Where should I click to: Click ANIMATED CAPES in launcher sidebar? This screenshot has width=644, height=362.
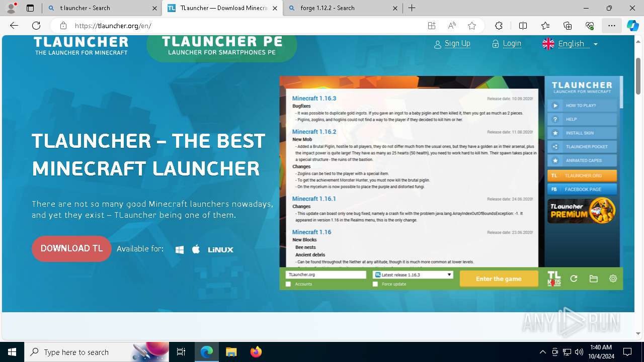point(582,160)
